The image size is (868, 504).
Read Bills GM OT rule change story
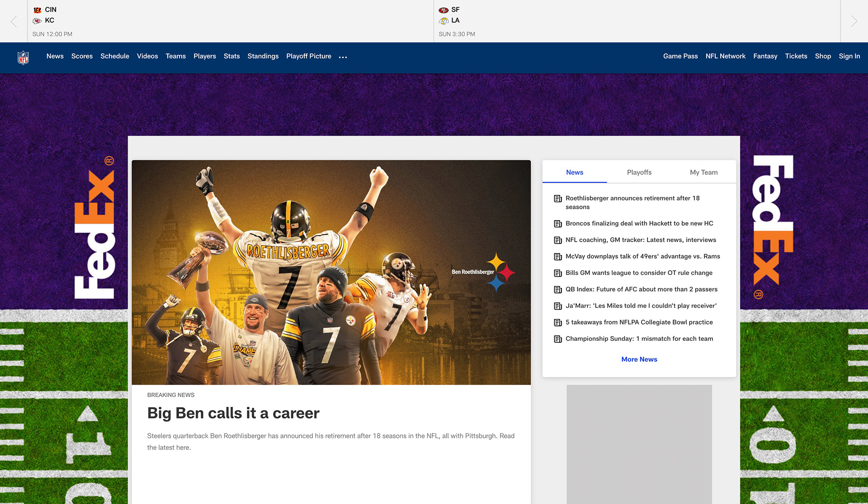pyautogui.click(x=638, y=273)
